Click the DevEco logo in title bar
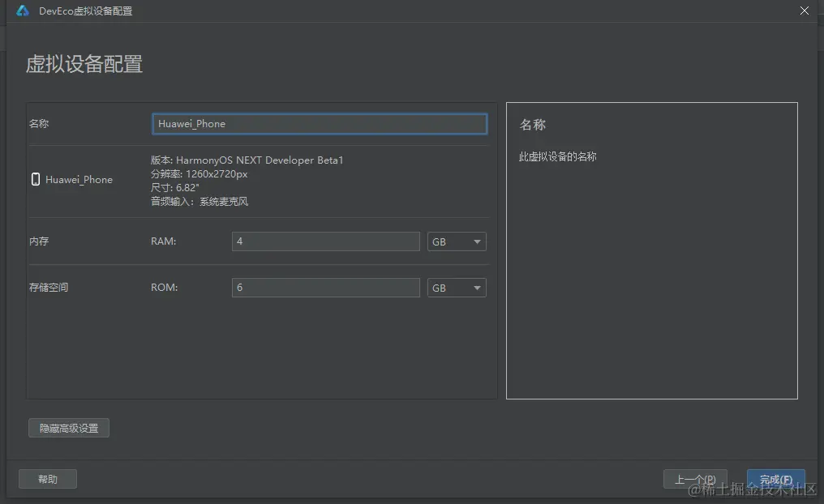 tap(23, 11)
